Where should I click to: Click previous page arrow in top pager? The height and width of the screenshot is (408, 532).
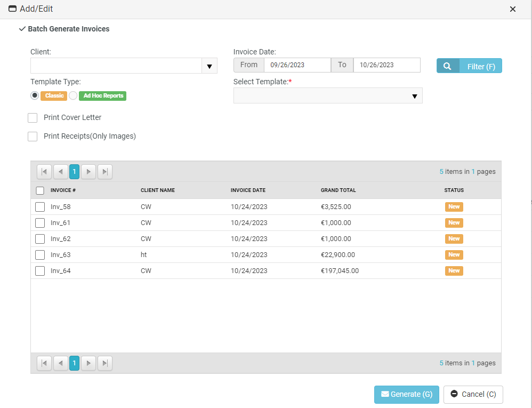coord(60,172)
